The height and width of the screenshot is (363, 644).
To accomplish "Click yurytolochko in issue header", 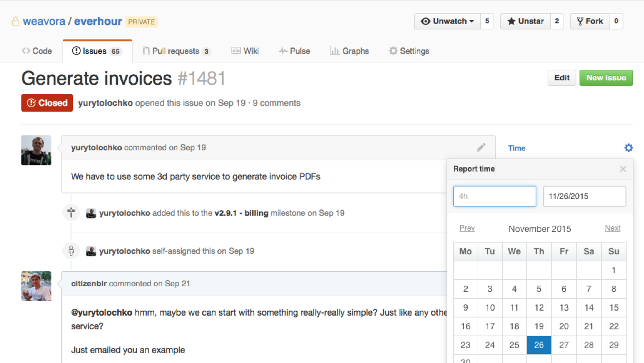I will [105, 103].
